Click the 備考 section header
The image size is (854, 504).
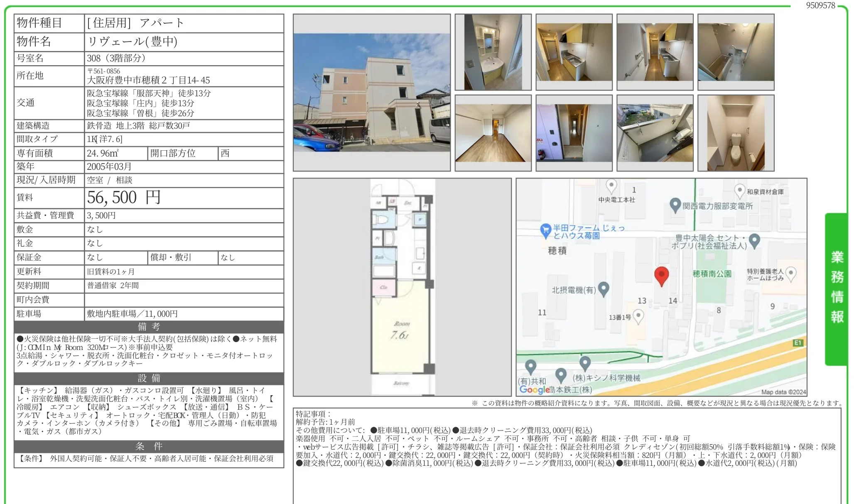(149, 327)
